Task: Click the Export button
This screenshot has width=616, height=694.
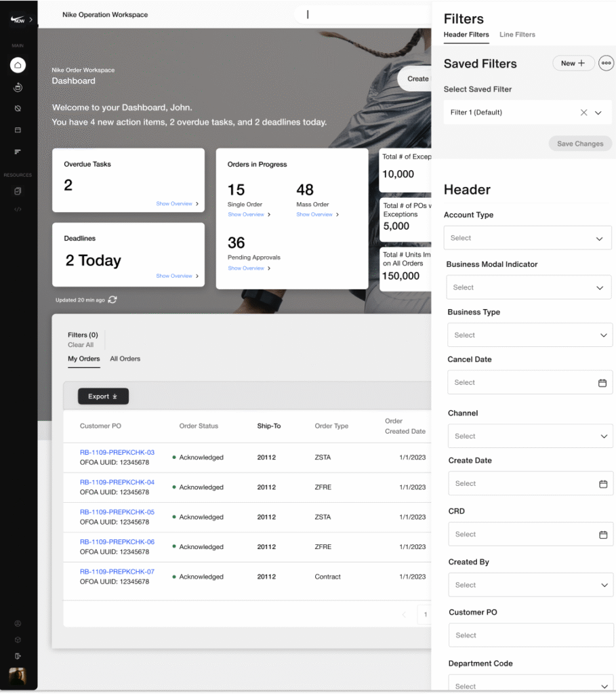Action: click(x=103, y=396)
